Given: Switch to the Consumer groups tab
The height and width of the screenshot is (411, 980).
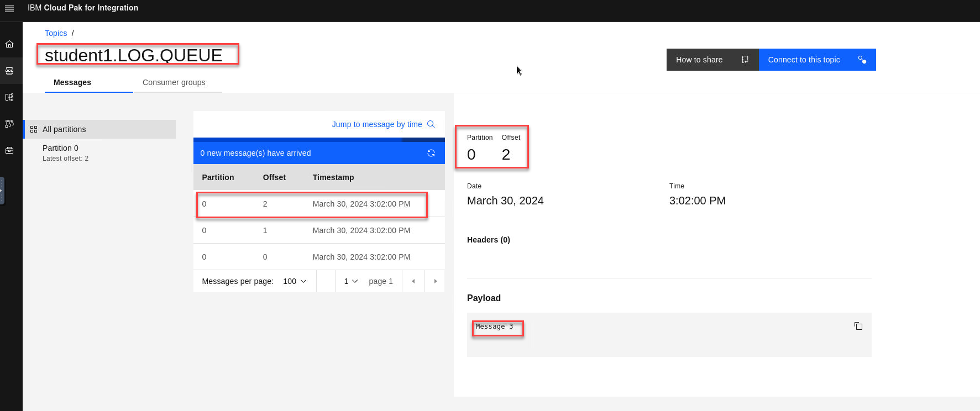Looking at the screenshot, I should coord(174,82).
